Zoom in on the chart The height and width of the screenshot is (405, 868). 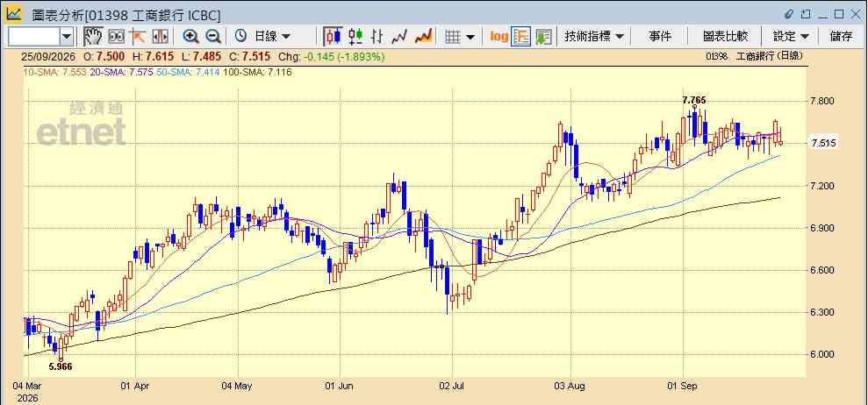click(x=191, y=37)
